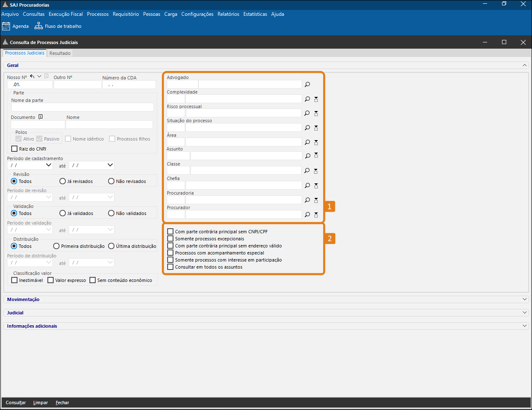Check Consultar em todos os assuntos
This screenshot has height=410, width=532.
tap(171, 267)
